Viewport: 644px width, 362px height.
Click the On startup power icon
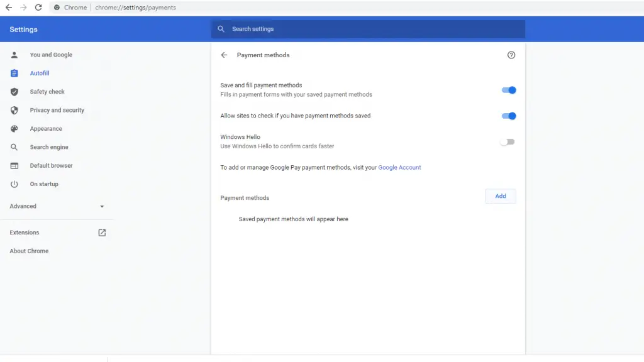[14, 184]
